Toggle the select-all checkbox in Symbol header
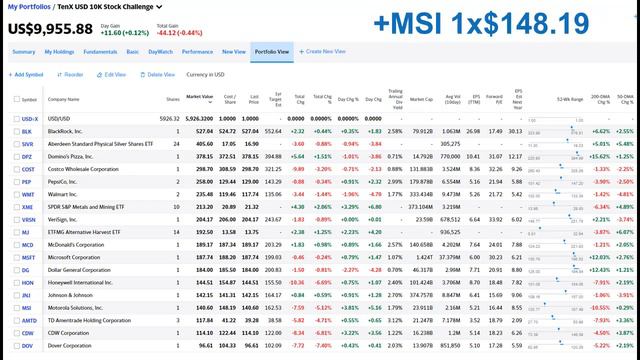This screenshot has width=640, height=360. (17, 99)
